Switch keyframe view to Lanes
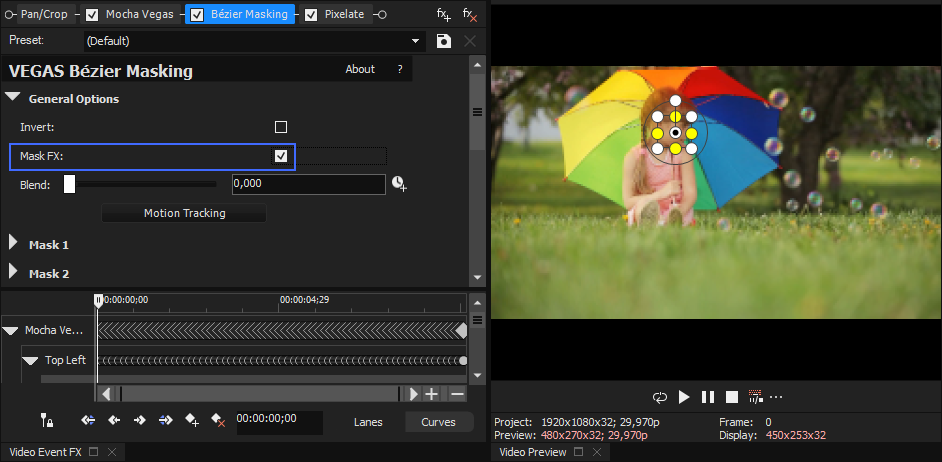 pyautogui.click(x=368, y=422)
